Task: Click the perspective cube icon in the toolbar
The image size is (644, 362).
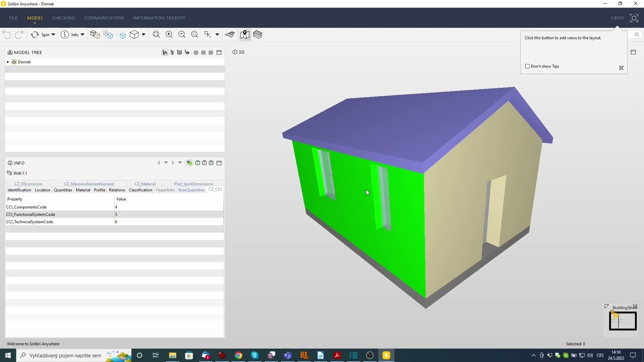Action: click(x=134, y=35)
